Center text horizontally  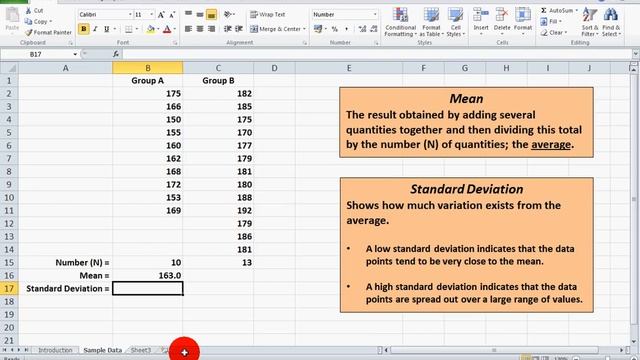tap(200, 29)
